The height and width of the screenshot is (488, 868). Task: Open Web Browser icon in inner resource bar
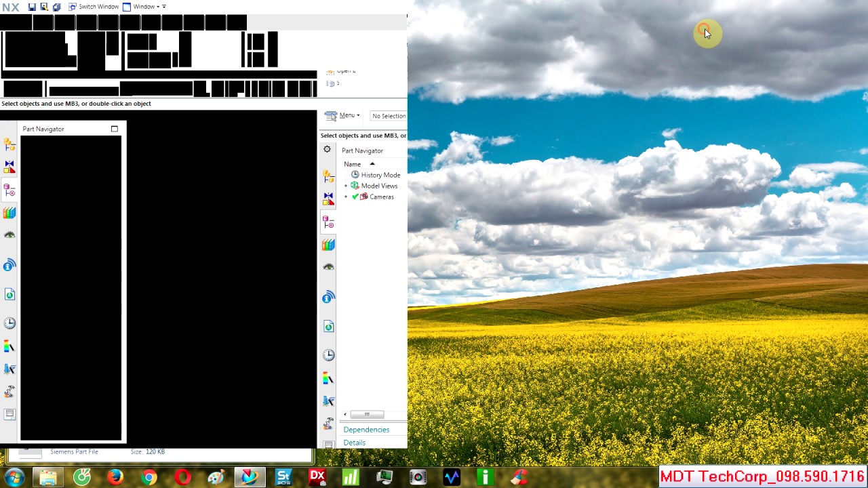(x=328, y=327)
